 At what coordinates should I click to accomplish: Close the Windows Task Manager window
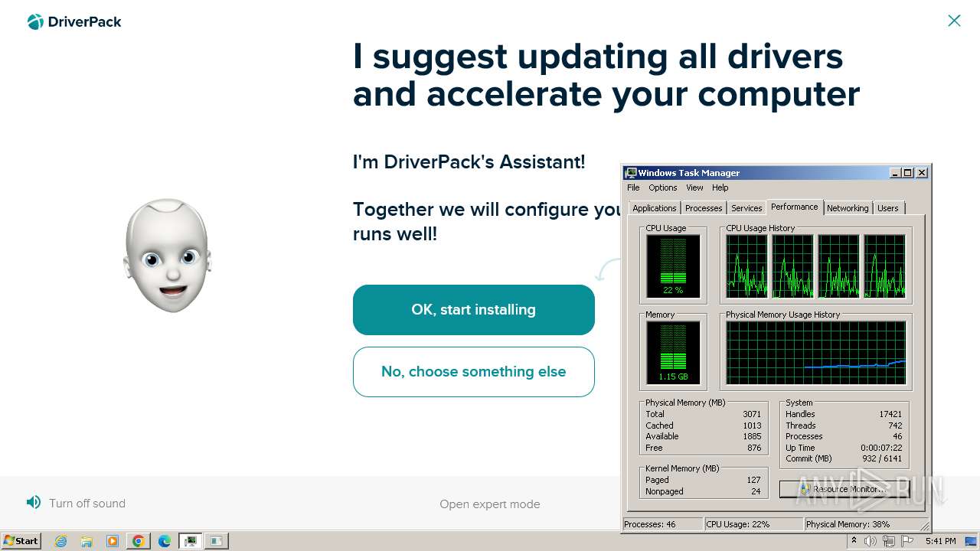coord(922,173)
